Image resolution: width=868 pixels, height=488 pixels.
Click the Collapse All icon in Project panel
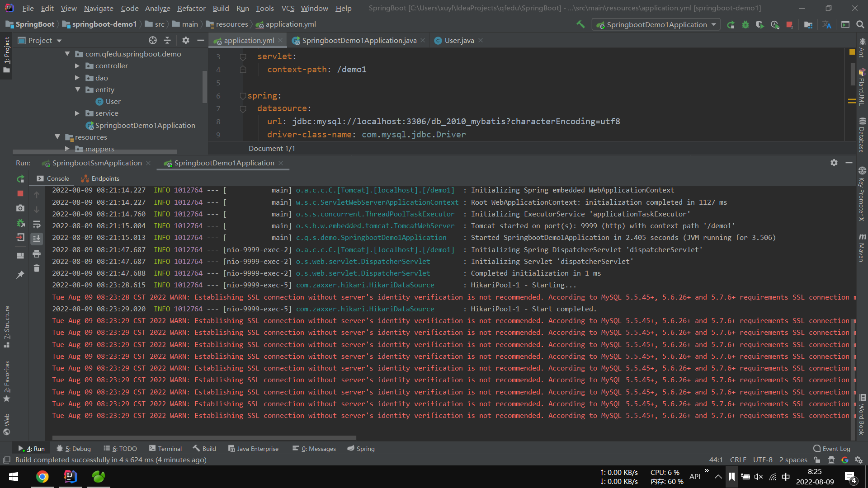[x=167, y=40]
